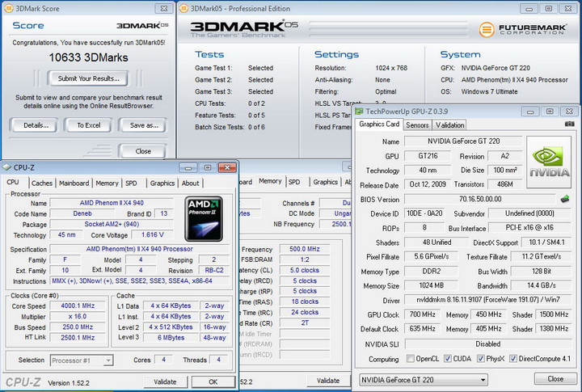Click the HT Link value 2500.1 MHz

tap(78, 337)
